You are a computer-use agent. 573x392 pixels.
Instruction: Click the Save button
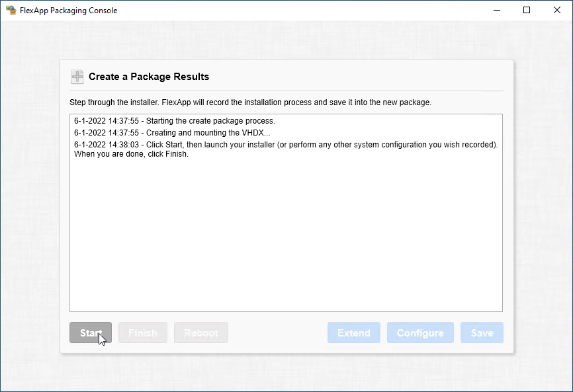point(482,333)
